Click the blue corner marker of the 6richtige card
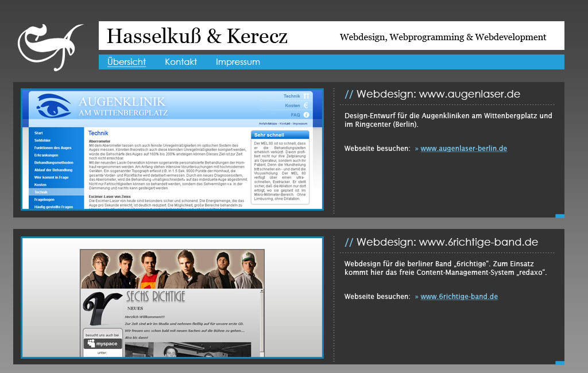 point(560,363)
